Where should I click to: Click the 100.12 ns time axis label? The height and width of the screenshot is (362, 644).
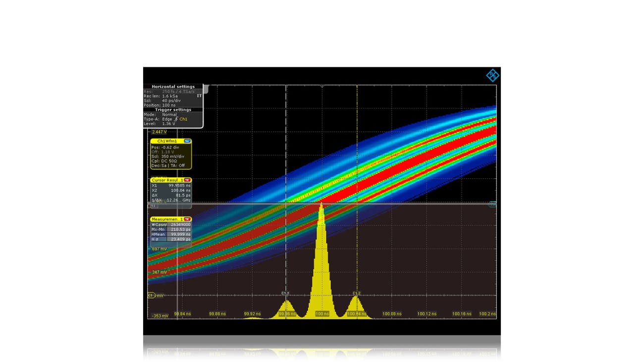[427, 314]
